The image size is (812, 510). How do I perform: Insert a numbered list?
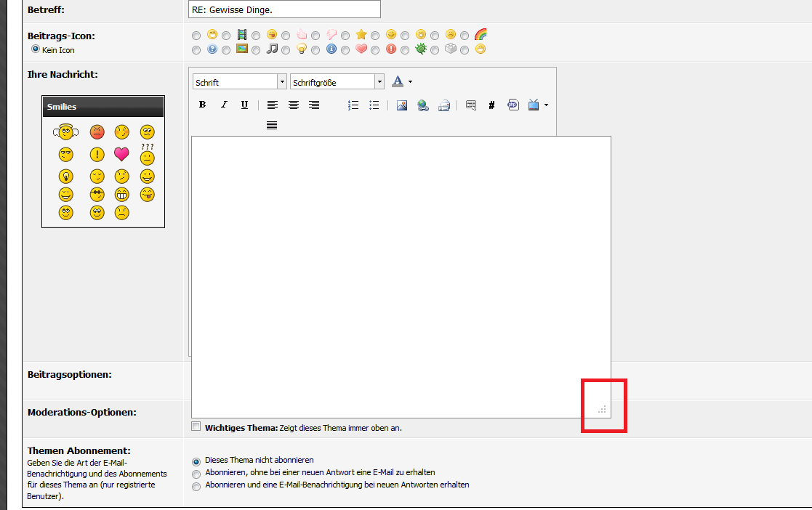coord(353,105)
